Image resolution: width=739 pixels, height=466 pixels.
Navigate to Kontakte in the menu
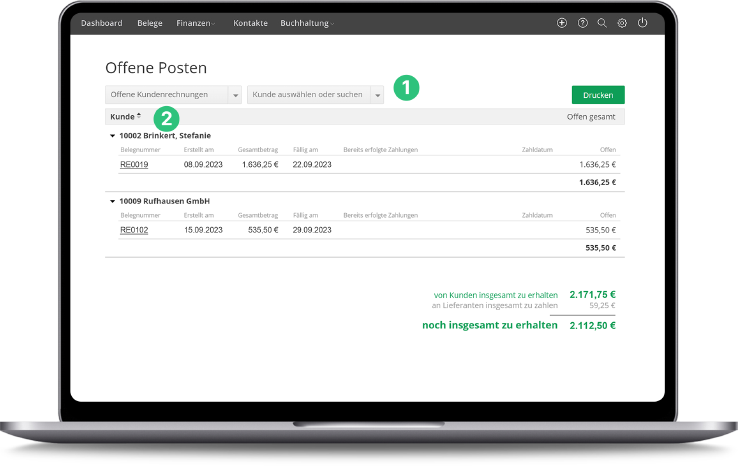coord(250,23)
